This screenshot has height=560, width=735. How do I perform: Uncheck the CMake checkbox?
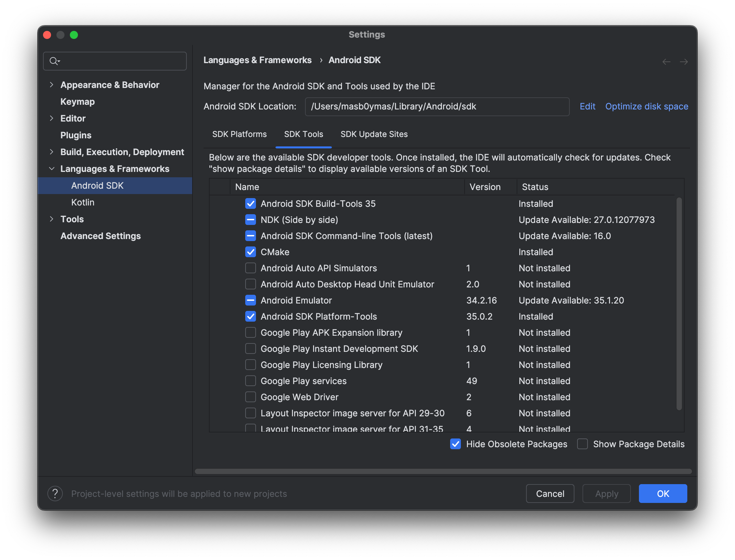pyautogui.click(x=251, y=252)
